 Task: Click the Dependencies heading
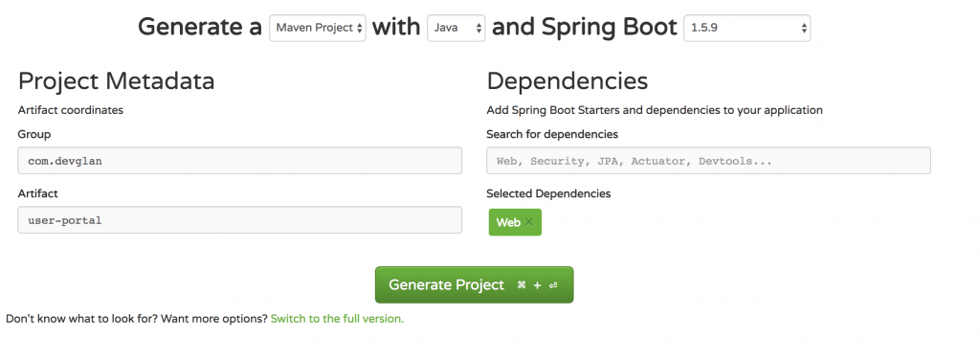tap(567, 81)
